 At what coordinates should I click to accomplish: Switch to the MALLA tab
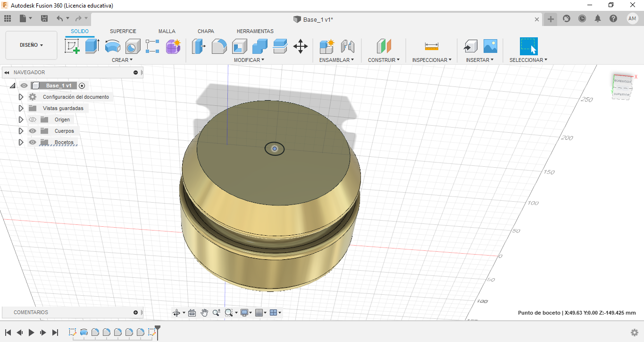tap(167, 31)
